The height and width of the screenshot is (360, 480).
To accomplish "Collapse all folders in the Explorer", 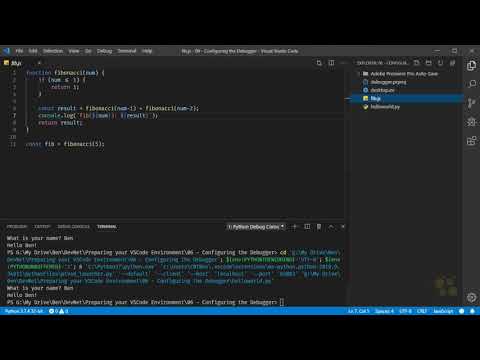I will [452, 63].
